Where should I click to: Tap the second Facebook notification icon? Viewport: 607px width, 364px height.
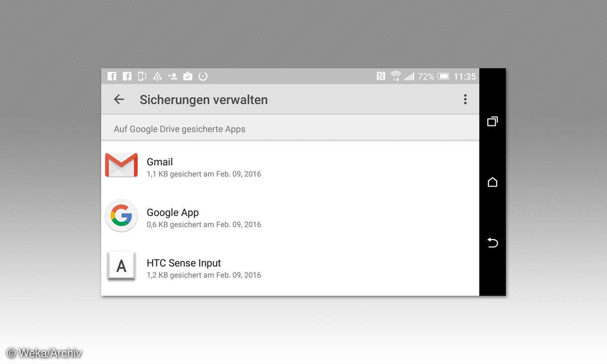pyautogui.click(x=127, y=76)
